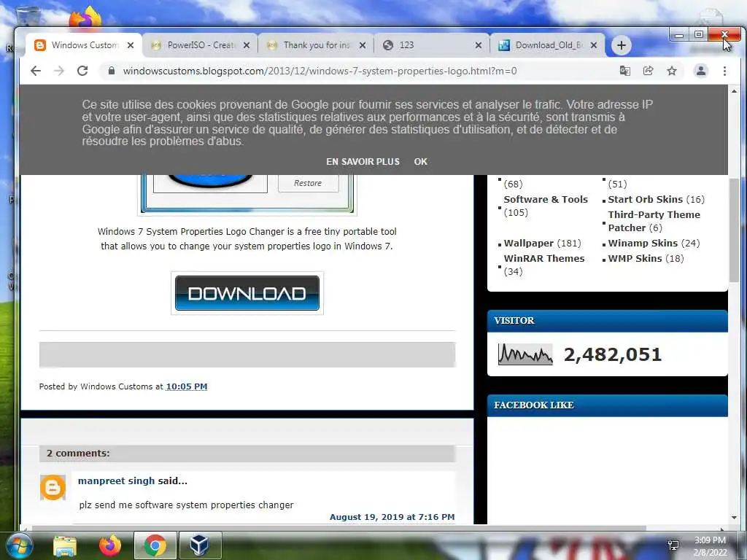Open WinRAR Themes category link
The height and width of the screenshot is (560, 747).
[x=544, y=259]
